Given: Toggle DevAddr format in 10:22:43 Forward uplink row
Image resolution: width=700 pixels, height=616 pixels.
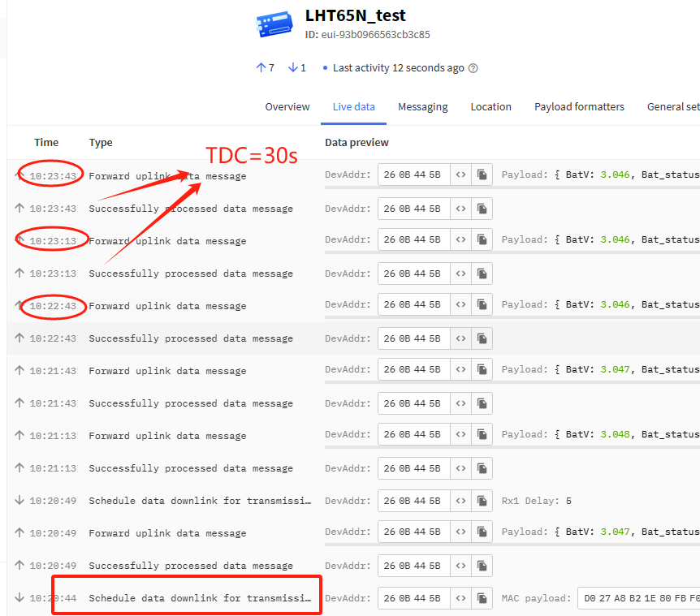Looking at the screenshot, I should (460, 304).
